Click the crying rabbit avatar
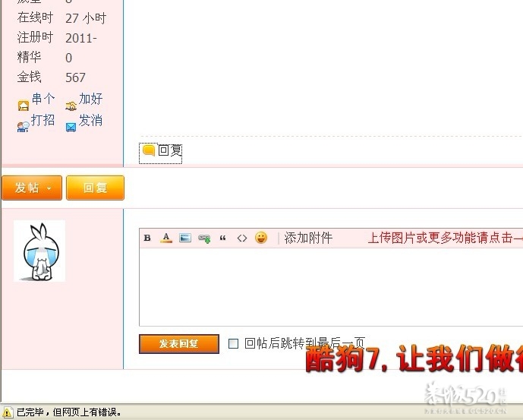Screen dimensions: 523x420 39,251
